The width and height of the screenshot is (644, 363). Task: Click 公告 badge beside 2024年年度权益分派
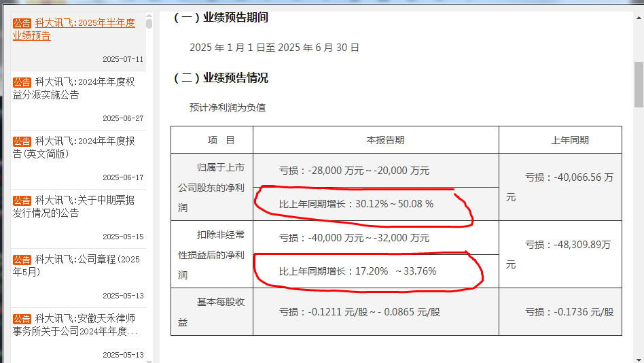pos(22,82)
